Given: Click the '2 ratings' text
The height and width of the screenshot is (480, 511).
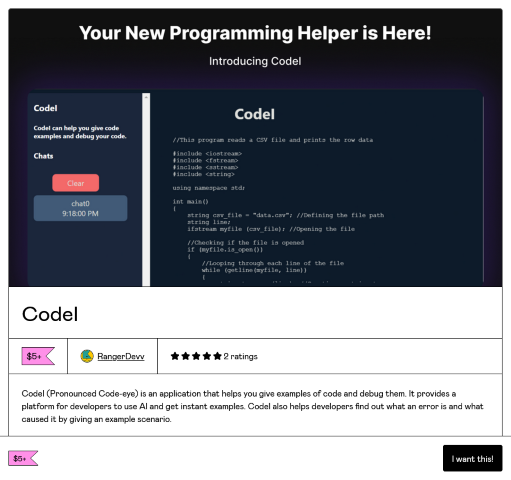Looking at the screenshot, I should (x=241, y=356).
